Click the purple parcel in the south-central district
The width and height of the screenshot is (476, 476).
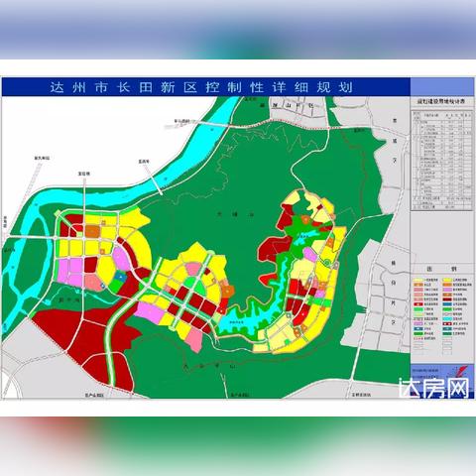pyautogui.click(x=150, y=312)
